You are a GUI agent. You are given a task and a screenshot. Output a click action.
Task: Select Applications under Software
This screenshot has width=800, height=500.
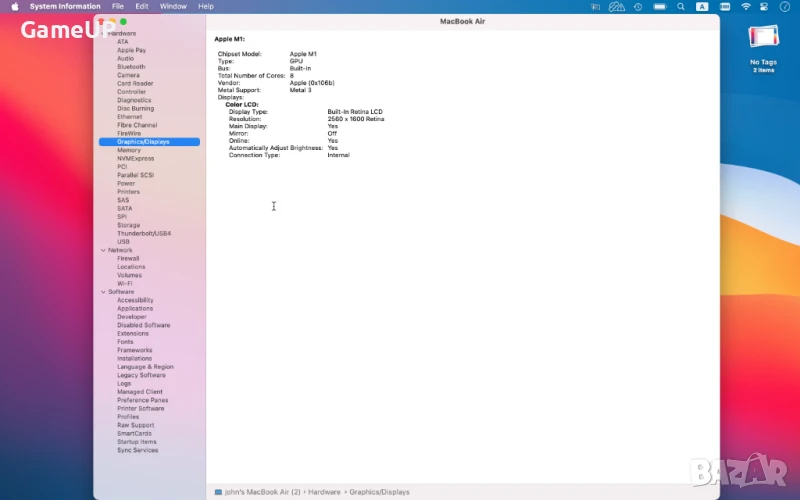click(135, 308)
